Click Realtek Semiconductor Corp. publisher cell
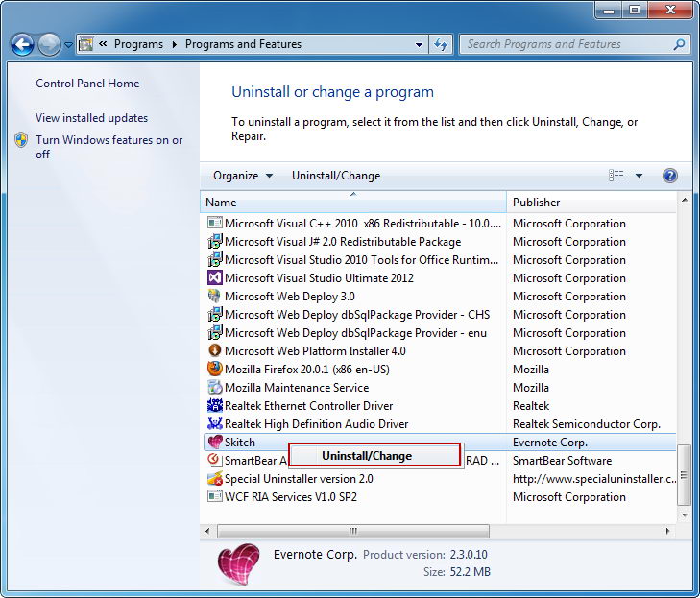Viewport: 700px width, 598px height. pos(587,424)
